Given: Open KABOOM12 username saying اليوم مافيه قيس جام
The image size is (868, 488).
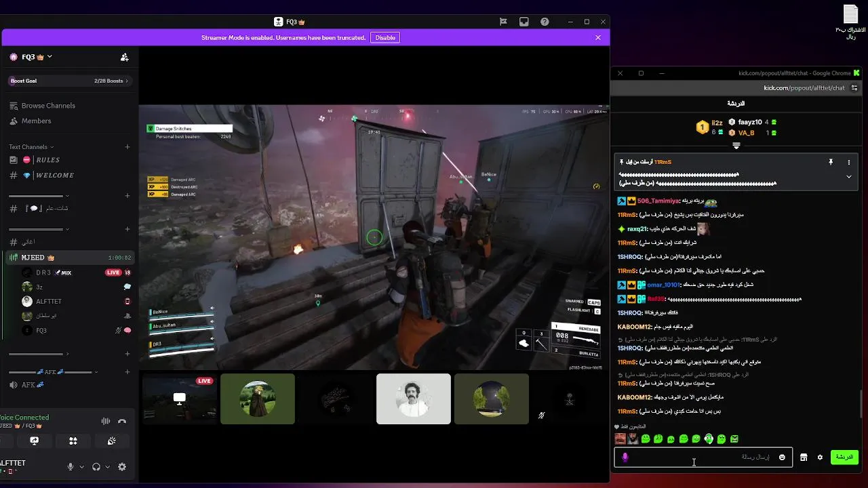Looking at the screenshot, I should click(635, 327).
